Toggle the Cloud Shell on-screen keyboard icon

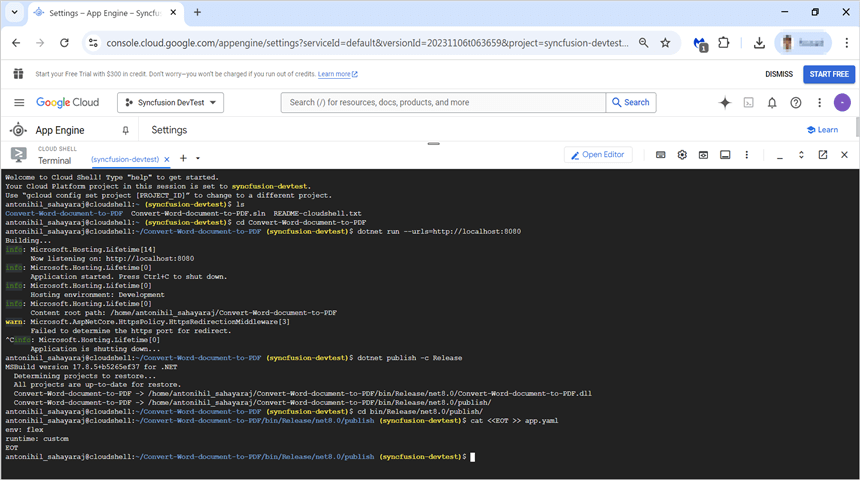(x=661, y=155)
